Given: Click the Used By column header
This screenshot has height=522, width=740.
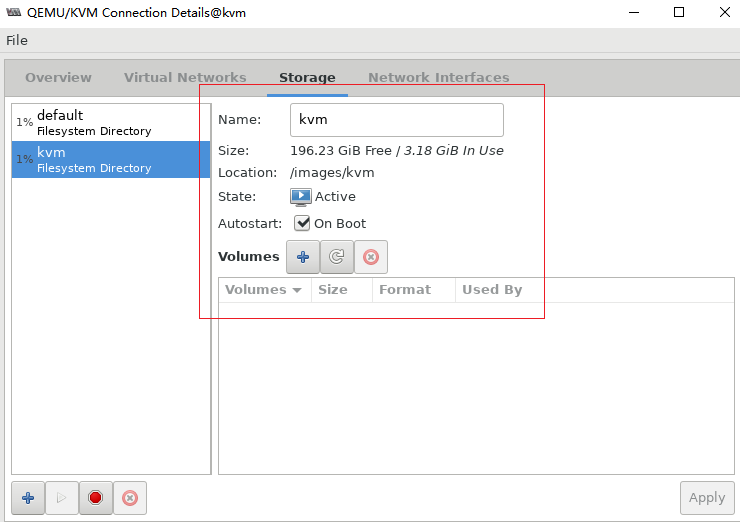Looking at the screenshot, I should [x=492, y=290].
